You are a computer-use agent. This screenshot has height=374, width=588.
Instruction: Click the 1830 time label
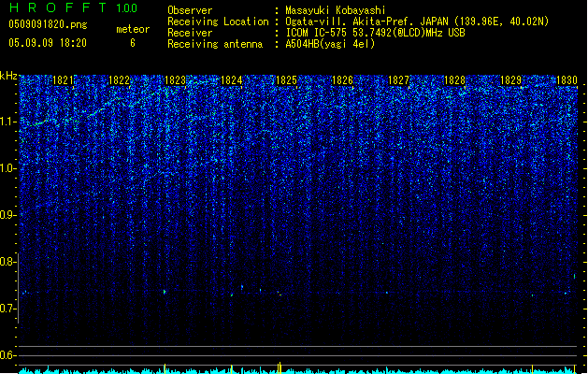(x=566, y=80)
